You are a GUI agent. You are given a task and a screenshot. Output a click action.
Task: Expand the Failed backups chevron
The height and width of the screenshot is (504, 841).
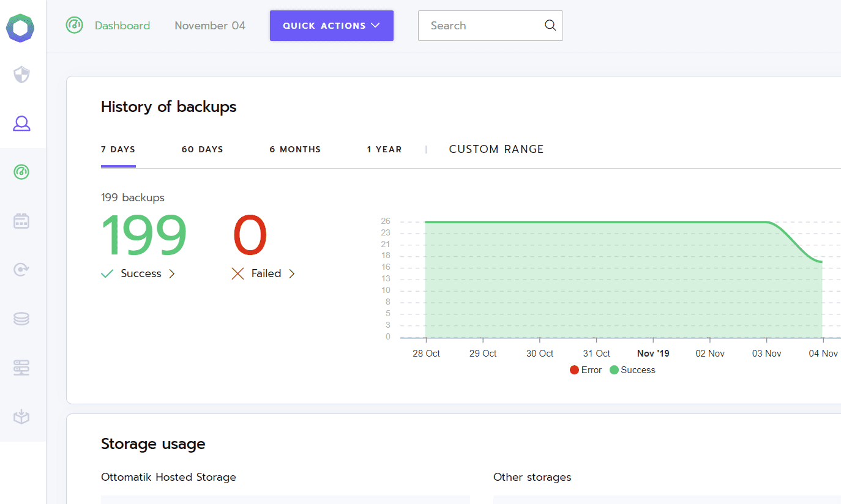(x=292, y=274)
